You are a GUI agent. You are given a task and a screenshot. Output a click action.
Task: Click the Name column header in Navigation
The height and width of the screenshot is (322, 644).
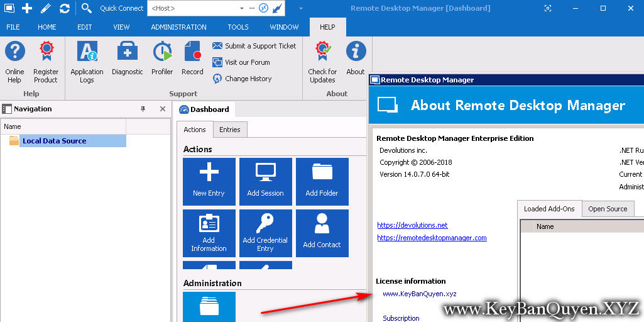pos(63,126)
